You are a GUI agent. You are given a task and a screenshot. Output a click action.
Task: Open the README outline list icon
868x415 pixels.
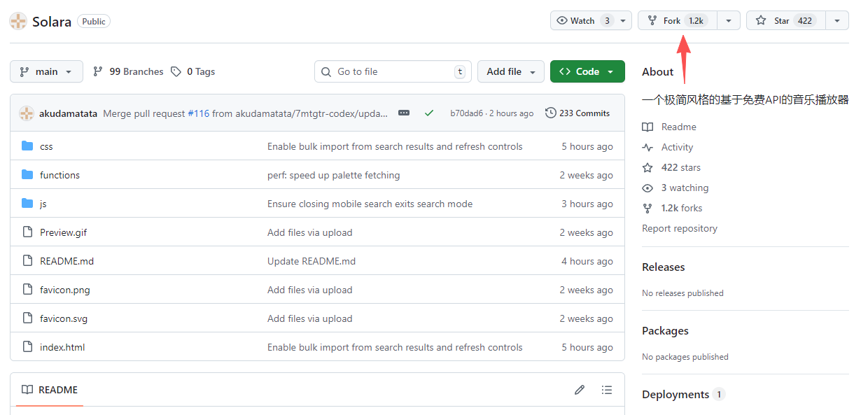click(x=607, y=390)
